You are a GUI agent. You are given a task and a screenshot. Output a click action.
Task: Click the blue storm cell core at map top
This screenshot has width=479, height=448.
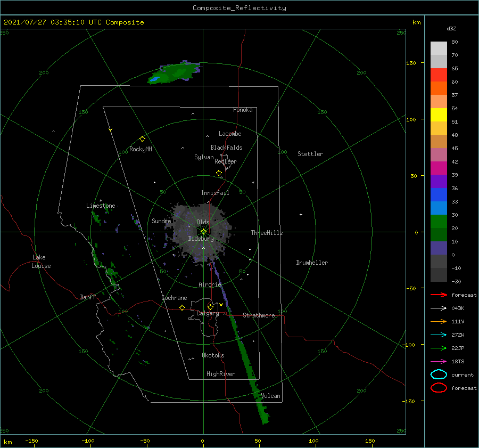(154, 79)
